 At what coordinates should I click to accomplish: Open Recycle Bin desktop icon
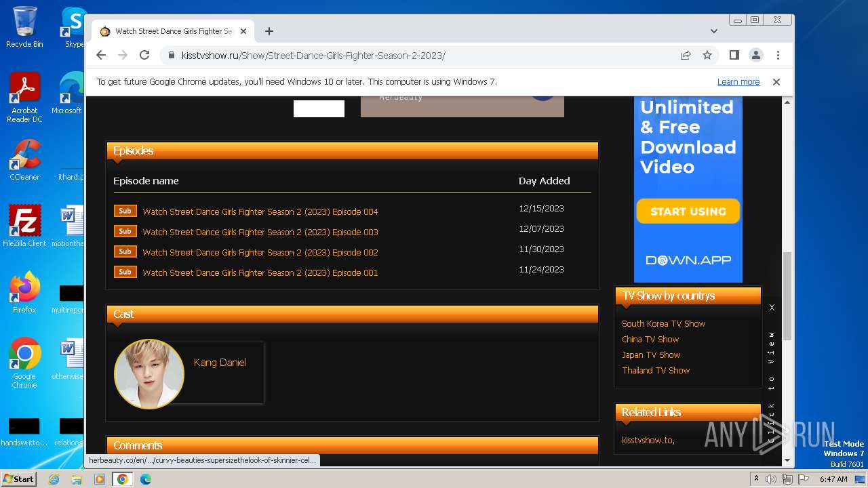[x=24, y=27]
